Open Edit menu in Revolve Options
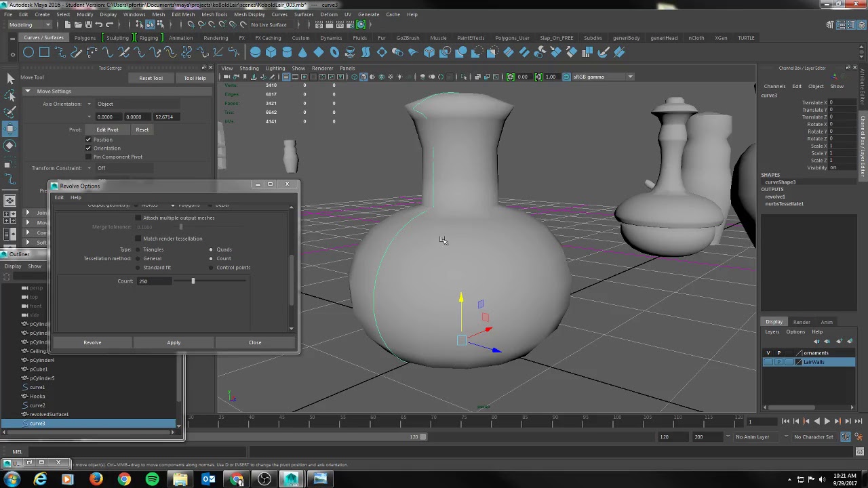 tap(59, 197)
